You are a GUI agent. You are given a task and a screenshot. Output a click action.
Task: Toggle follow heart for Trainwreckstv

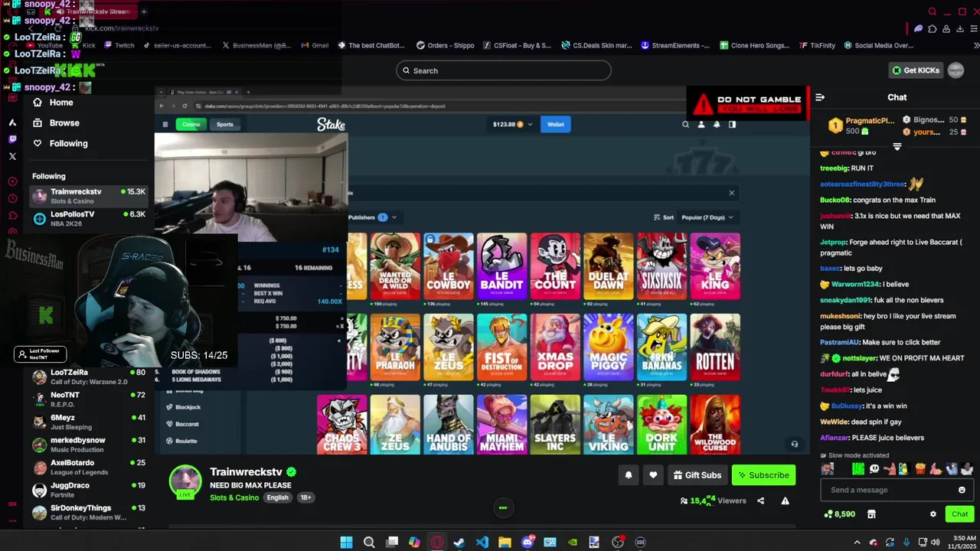[x=653, y=475]
